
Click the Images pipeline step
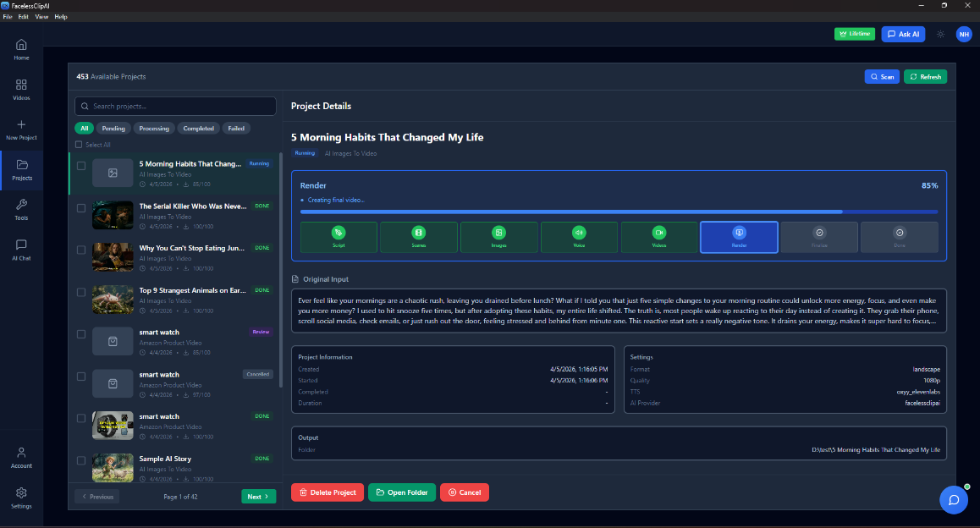click(498, 237)
